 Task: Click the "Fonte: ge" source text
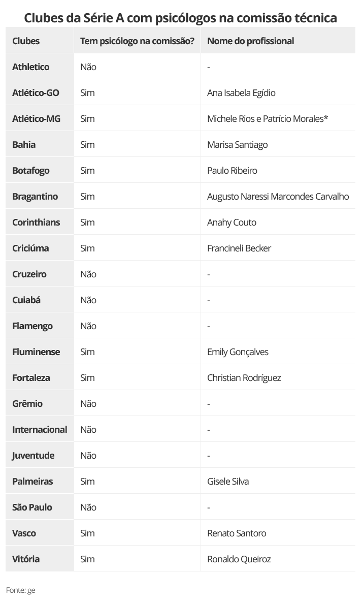click(20, 590)
